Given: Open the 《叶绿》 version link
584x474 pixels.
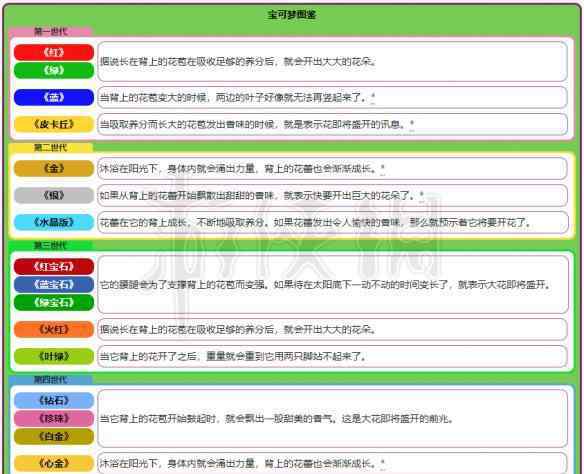Looking at the screenshot, I should click(54, 356).
